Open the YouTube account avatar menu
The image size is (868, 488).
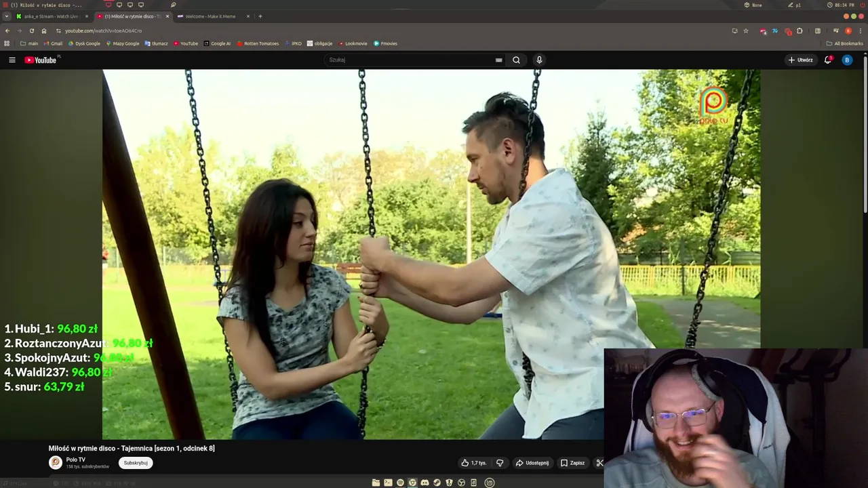[847, 60]
